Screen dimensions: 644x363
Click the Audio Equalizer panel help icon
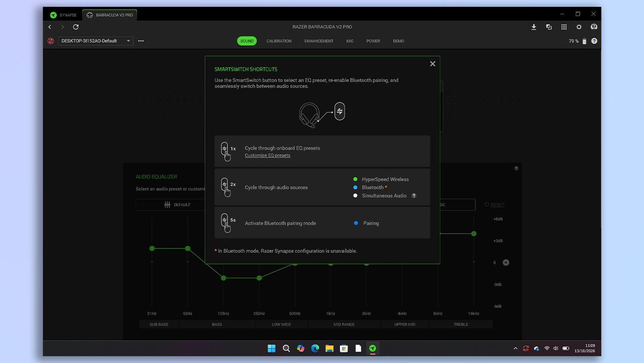[516, 168]
